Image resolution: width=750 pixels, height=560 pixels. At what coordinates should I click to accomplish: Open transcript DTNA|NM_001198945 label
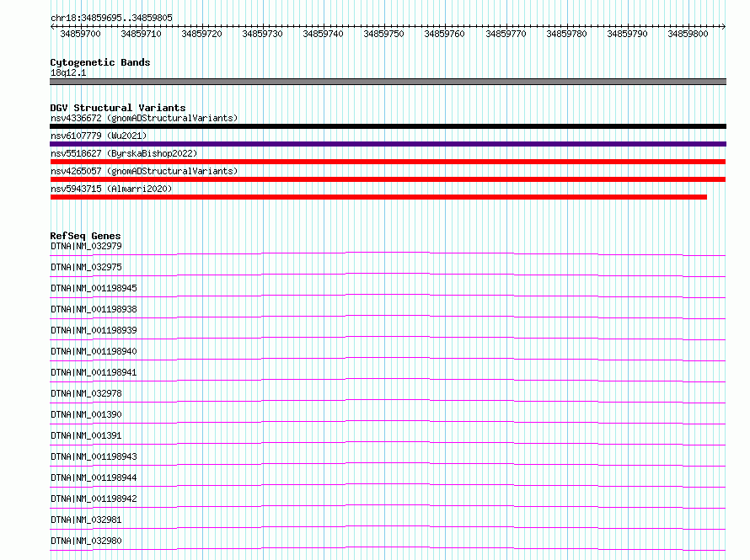click(94, 288)
